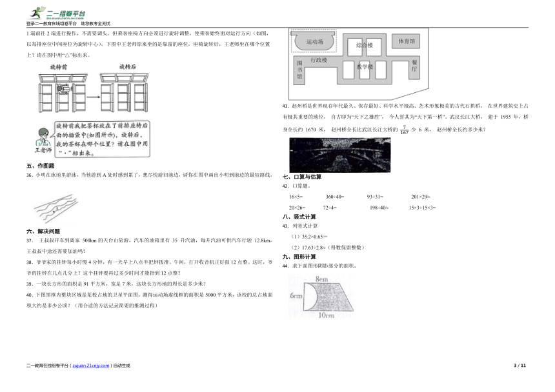
Task: Click the shaded trapezoid figure for question 44
Action: [x=323, y=297]
